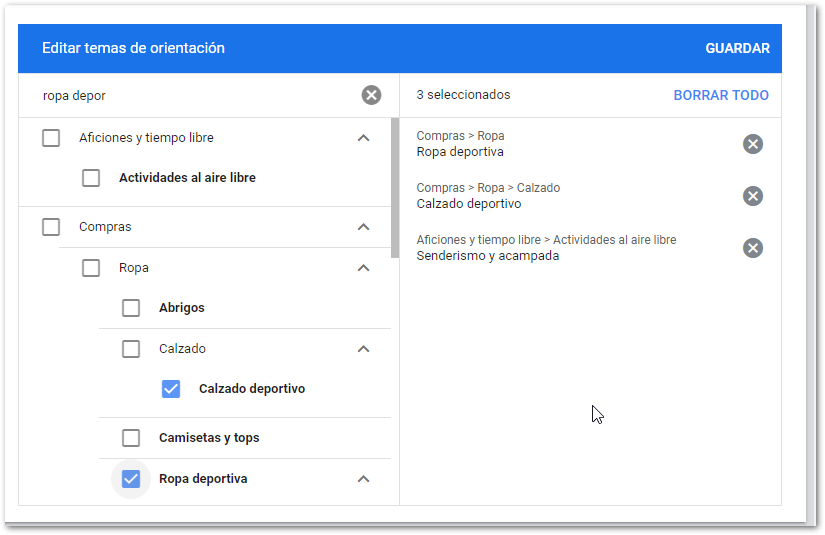Collapse the Calzado subcategory
This screenshot has height=535, width=825.
point(363,349)
